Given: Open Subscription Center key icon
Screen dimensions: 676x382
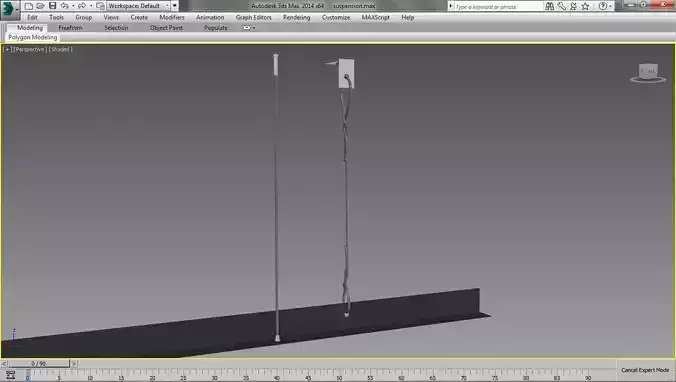Looking at the screenshot, I should pos(561,6).
